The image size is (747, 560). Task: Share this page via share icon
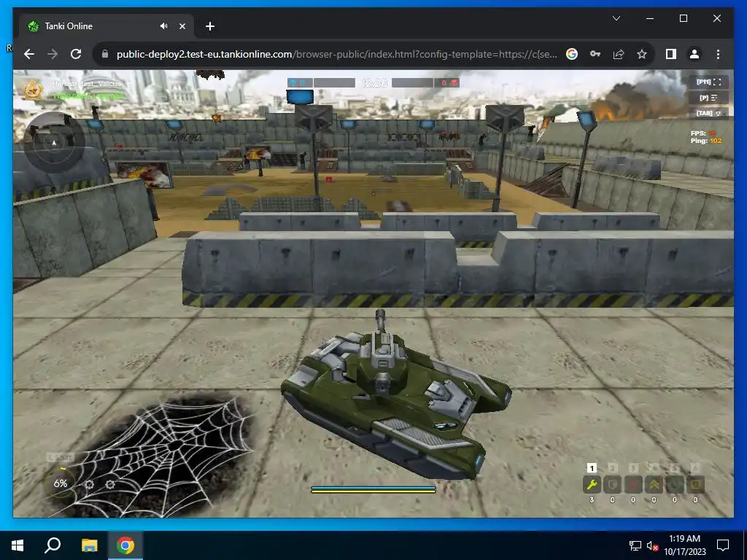tap(619, 54)
